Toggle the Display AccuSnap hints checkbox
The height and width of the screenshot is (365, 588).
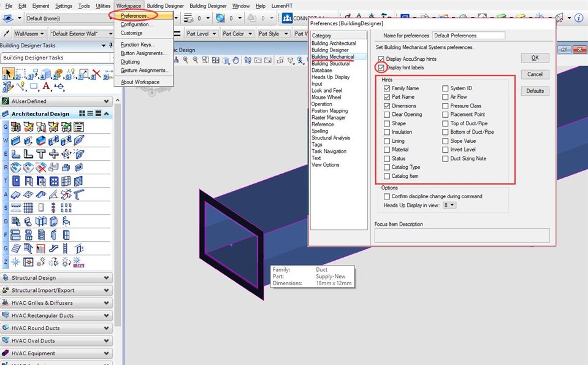point(381,59)
